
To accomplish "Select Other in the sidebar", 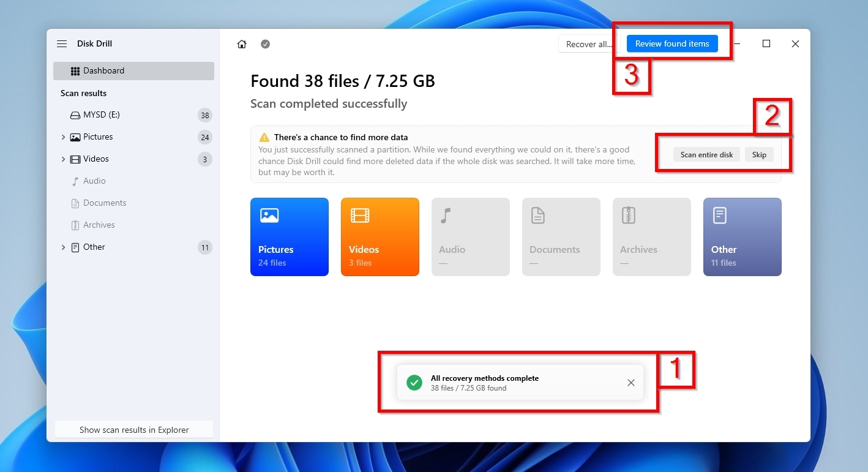I will [94, 247].
